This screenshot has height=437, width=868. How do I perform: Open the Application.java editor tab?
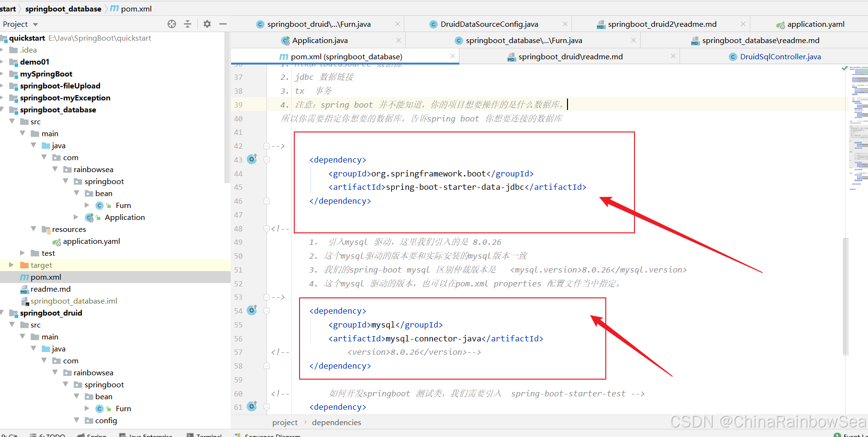[320, 40]
